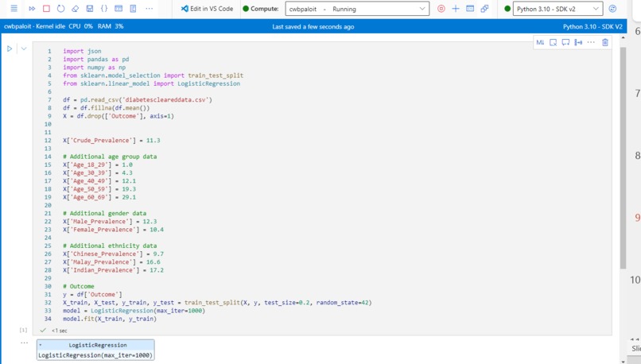Click the green kernel status dot
This screenshot has width=641, height=364.
(x=507, y=9)
